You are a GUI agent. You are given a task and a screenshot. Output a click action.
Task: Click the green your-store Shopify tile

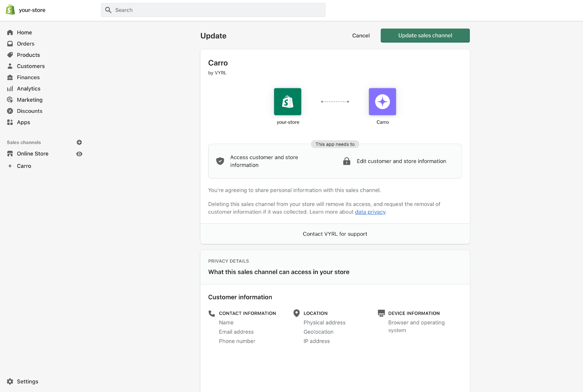tap(288, 102)
